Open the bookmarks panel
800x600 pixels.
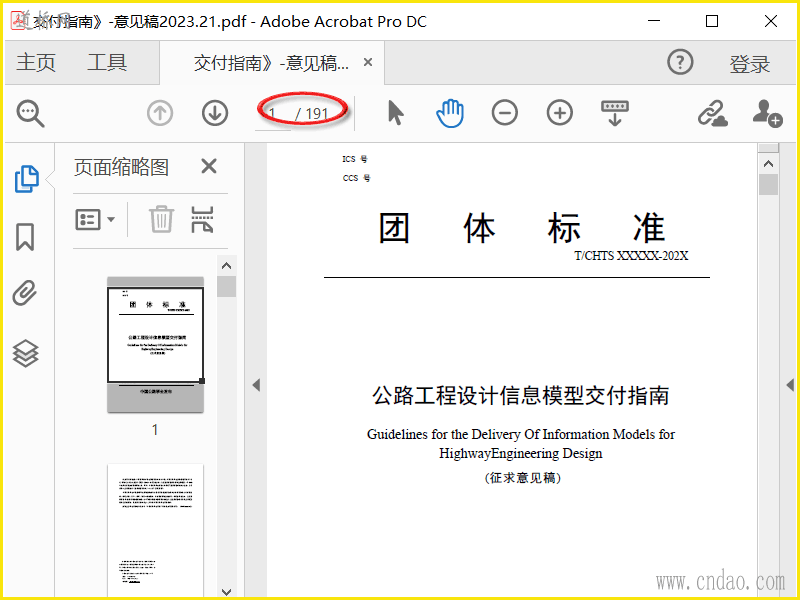click(25, 237)
